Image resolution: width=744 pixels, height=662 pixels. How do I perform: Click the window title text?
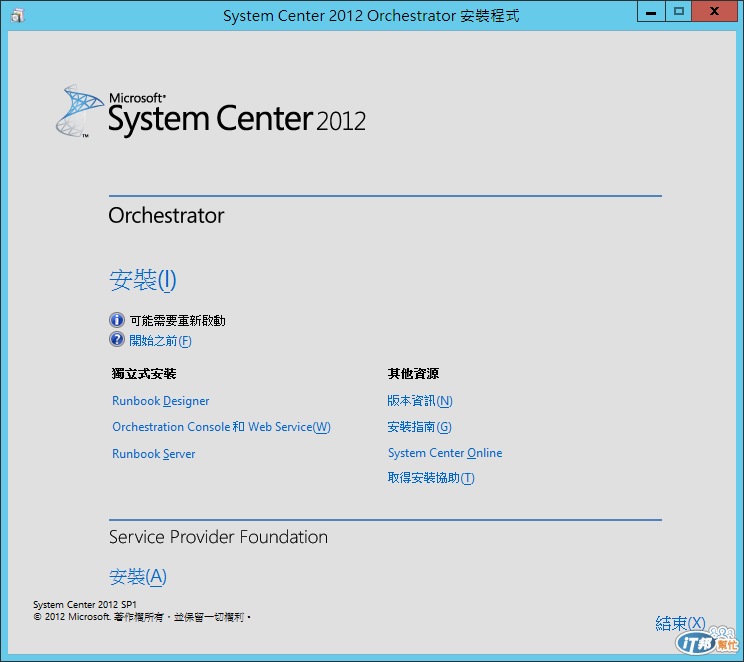(x=371, y=16)
